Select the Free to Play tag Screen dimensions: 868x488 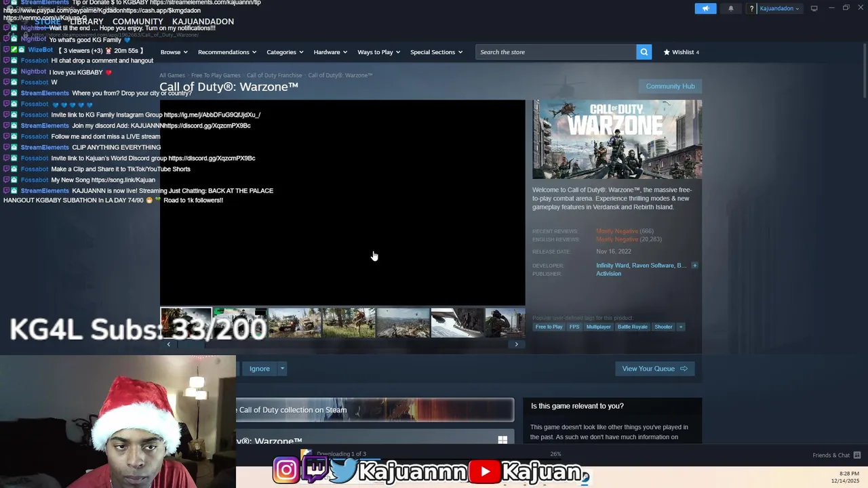(549, 327)
